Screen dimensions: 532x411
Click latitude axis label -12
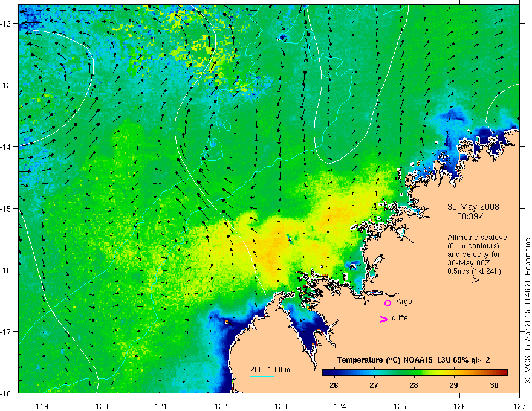click(x=7, y=24)
